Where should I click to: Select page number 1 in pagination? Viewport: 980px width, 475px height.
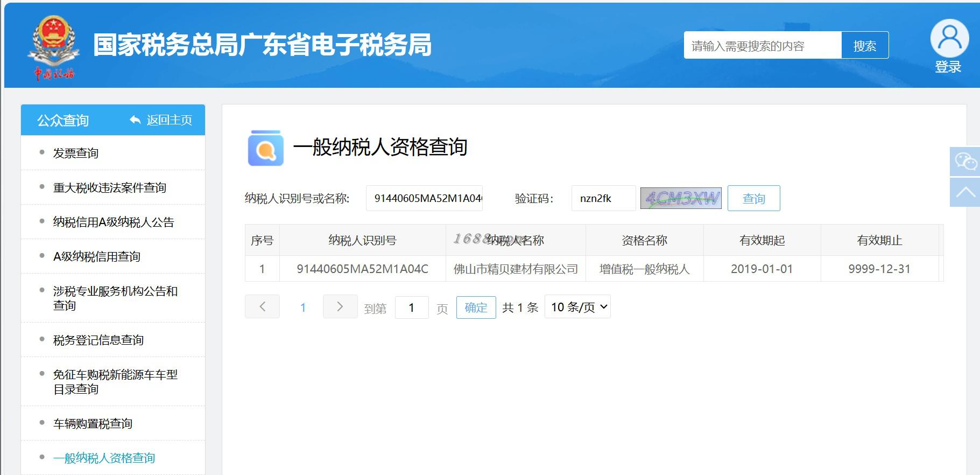coord(303,308)
